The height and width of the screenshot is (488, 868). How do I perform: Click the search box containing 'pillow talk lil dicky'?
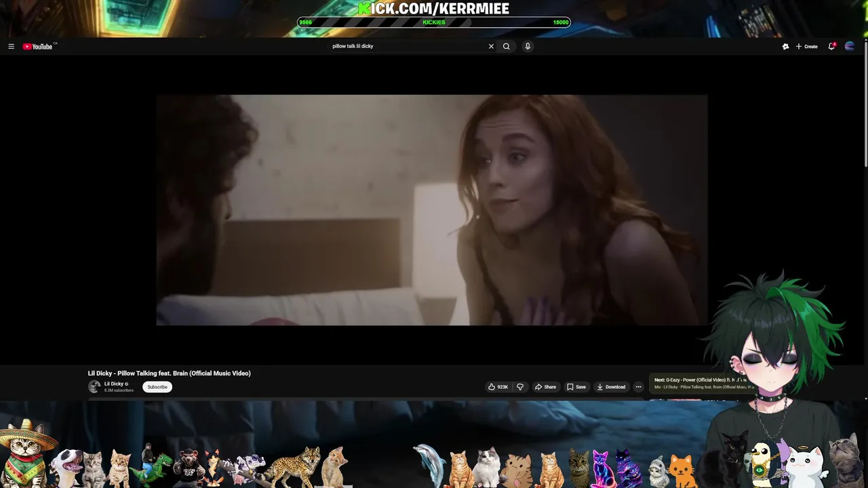pos(407,46)
